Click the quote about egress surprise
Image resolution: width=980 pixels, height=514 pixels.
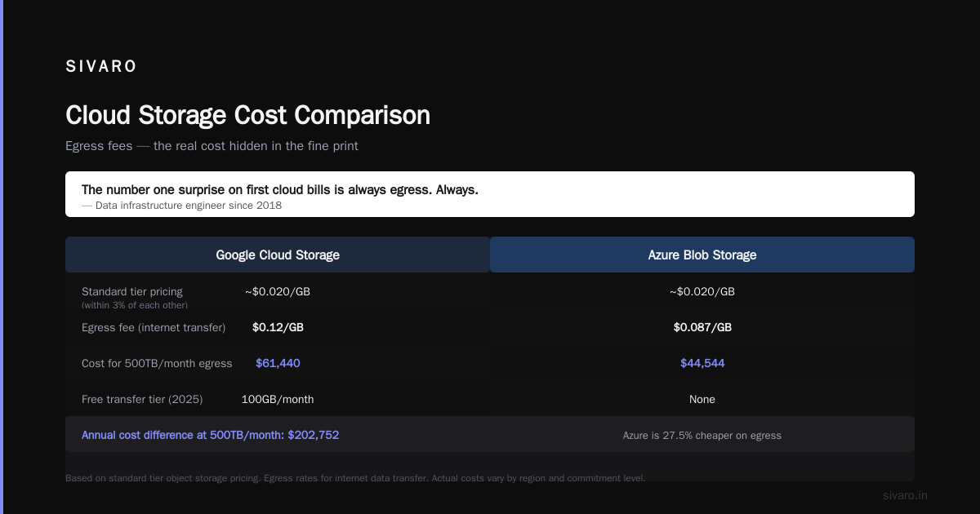[280, 189]
